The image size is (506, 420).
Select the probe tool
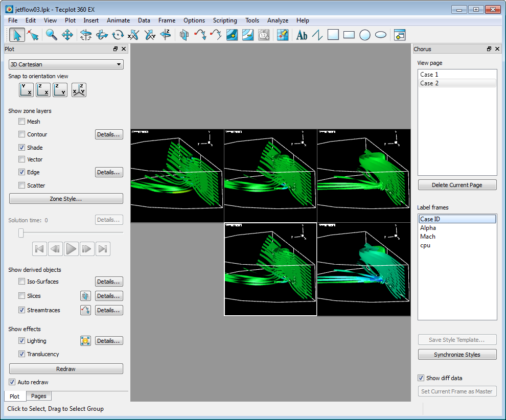(282, 35)
